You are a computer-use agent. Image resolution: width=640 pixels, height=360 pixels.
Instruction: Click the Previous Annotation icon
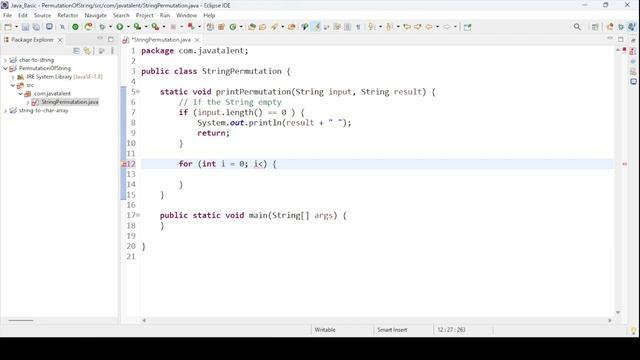coord(389,27)
